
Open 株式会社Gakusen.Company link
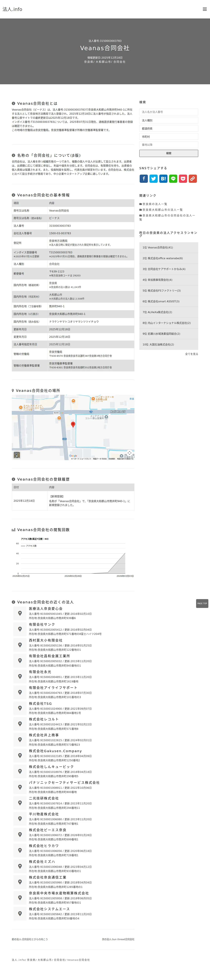[55, 751]
